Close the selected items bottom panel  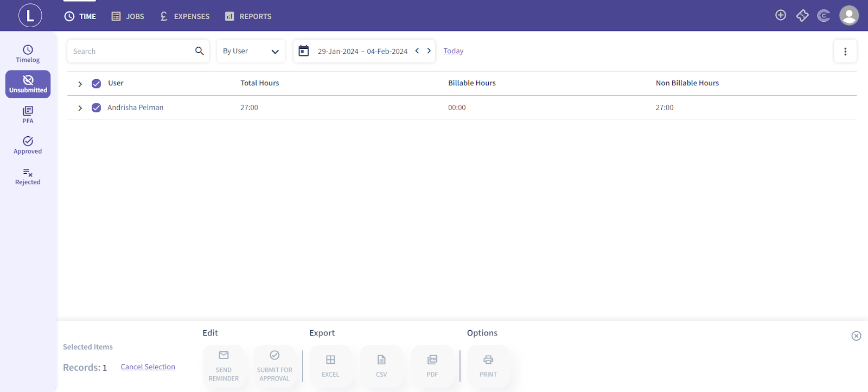point(856,336)
